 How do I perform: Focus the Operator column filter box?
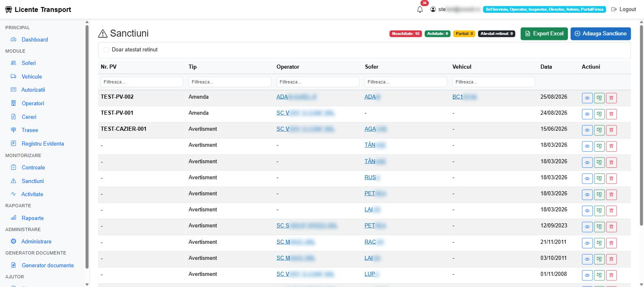point(318,82)
